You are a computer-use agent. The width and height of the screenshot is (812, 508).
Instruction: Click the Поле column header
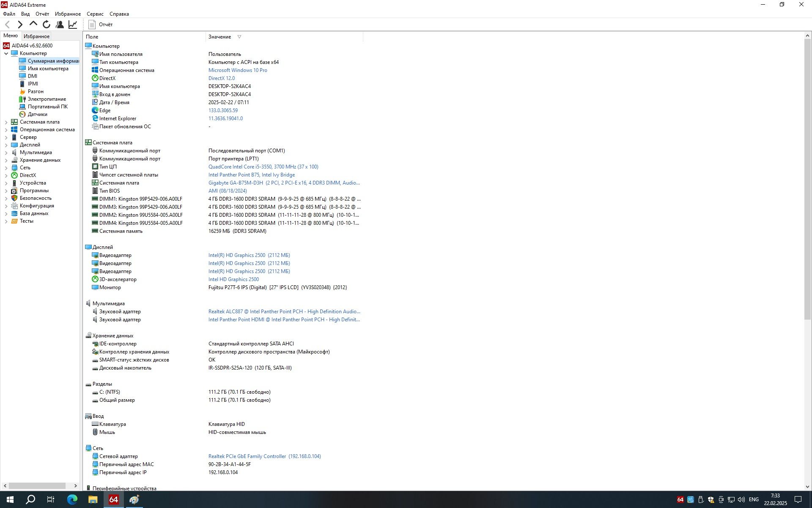click(144, 37)
